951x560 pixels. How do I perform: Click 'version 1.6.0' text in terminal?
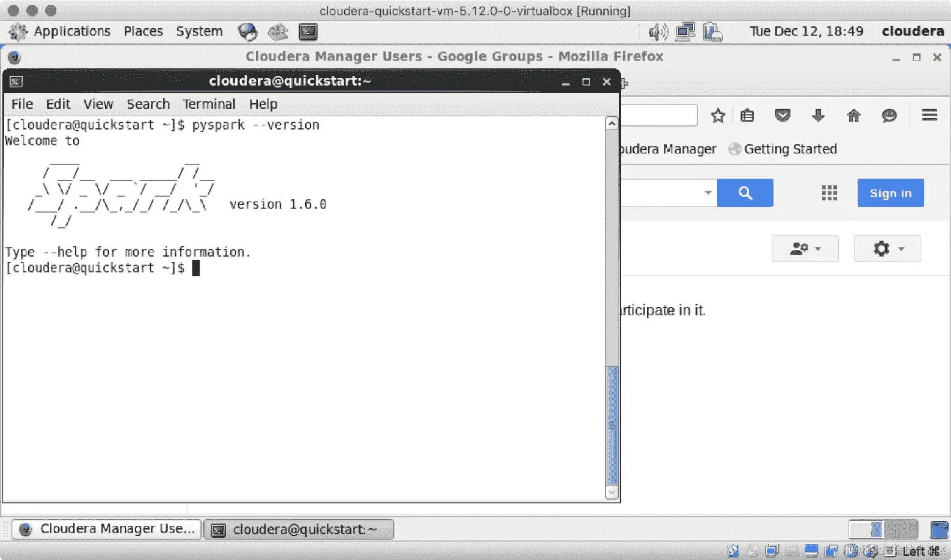(x=278, y=204)
